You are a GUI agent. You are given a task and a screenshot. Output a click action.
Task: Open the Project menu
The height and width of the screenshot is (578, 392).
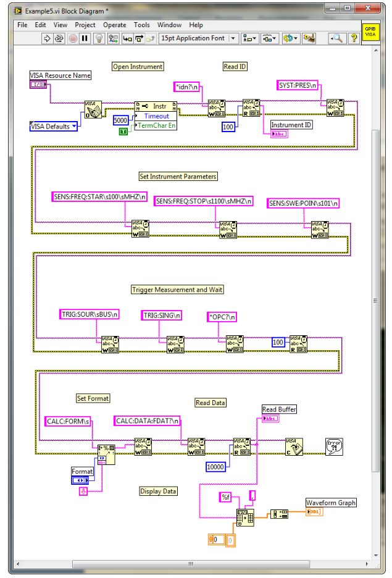(x=85, y=25)
